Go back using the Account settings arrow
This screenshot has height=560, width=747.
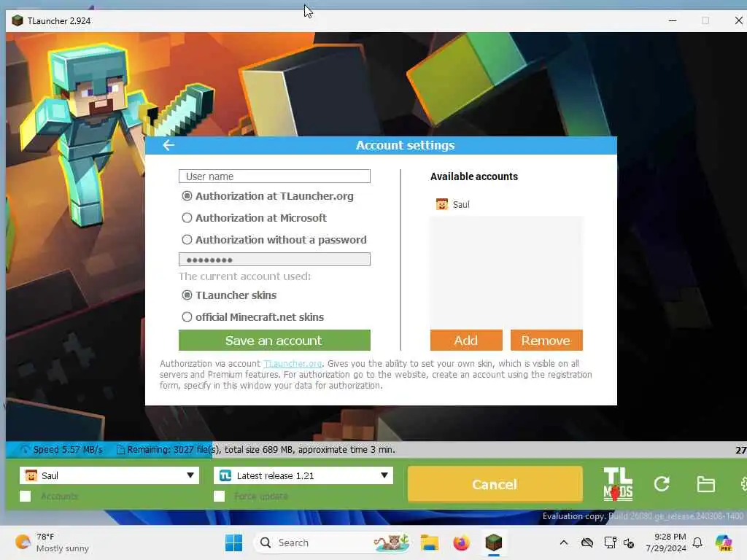pos(169,145)
